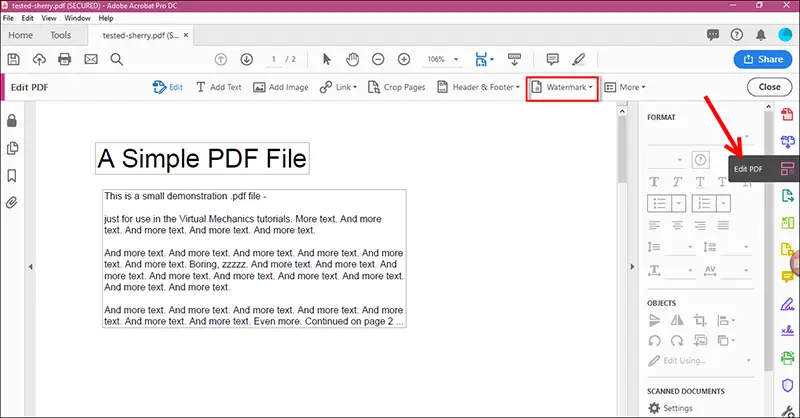Print the document via printer icon
Screen dimensions: 800x418
(65, 59)
